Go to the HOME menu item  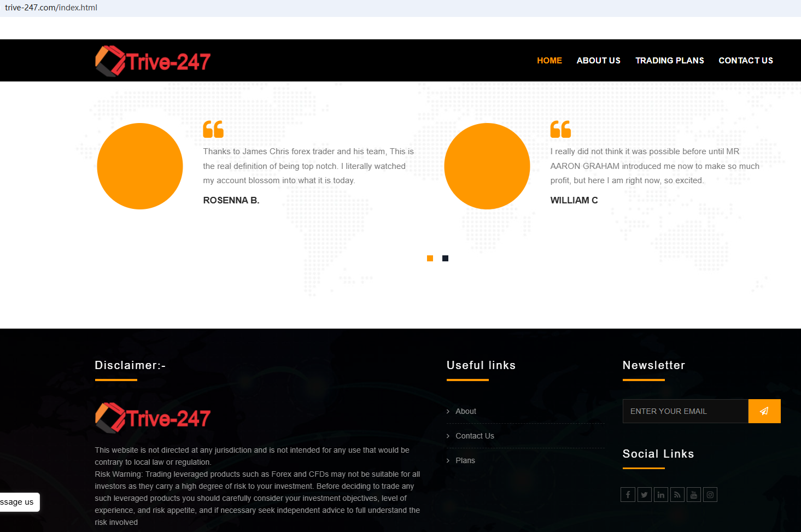click(x=549, y=61)
